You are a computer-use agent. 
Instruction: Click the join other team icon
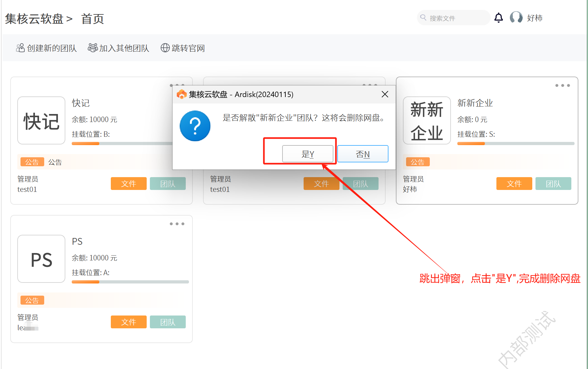93,48
